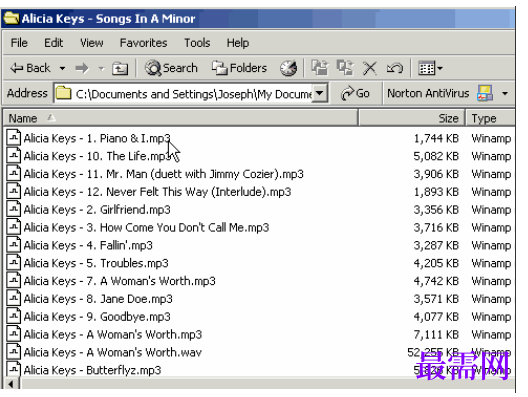The height and width of the screenshot is (397, 528).
Task: Sort by the Size column header
Action: [x=412, y=118]
